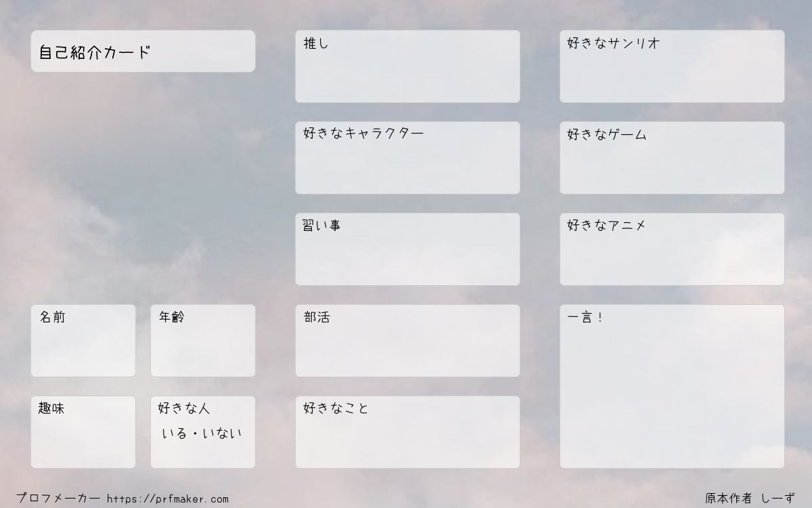The image size is (812, 508).
Task: Select the 習い事 field
Action: click(407, 249)
